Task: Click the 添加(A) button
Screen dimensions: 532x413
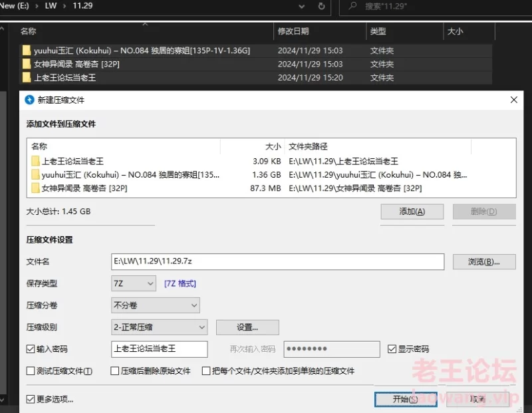Action: (412, 211)
